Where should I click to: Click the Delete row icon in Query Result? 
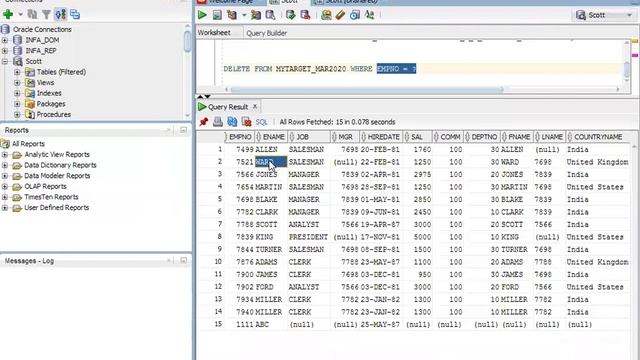click(x=246, y=122)
